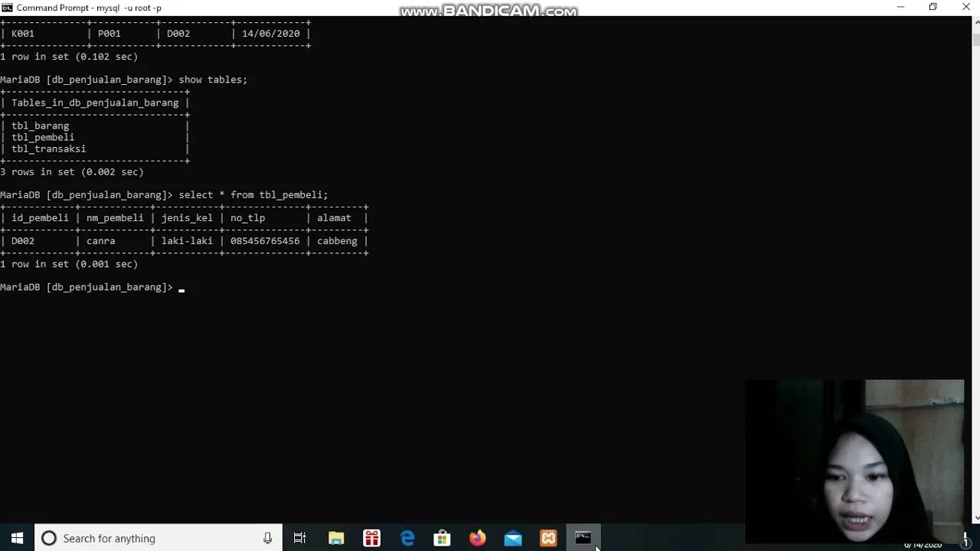This screenshot has height=551, width=980.
Task: Launch Microsoft Edge from the taskbar
Action: pyautogui.click(x=407, y=538)
